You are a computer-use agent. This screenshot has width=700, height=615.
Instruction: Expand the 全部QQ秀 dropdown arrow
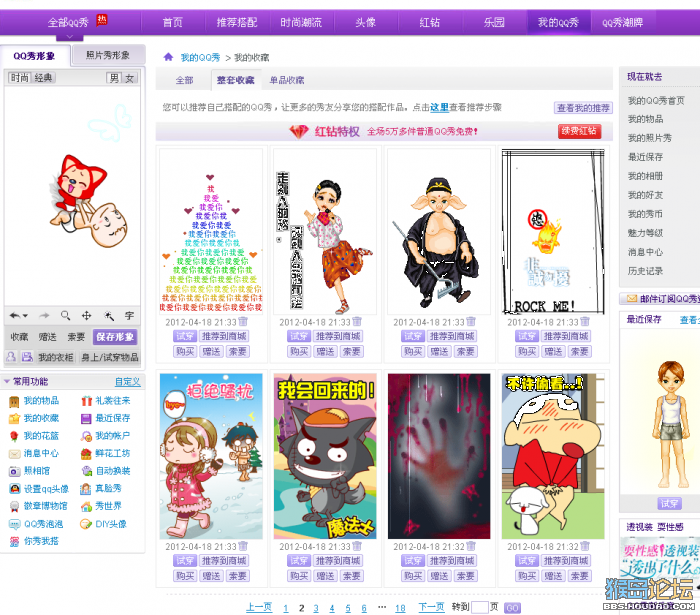click(69, 36)
